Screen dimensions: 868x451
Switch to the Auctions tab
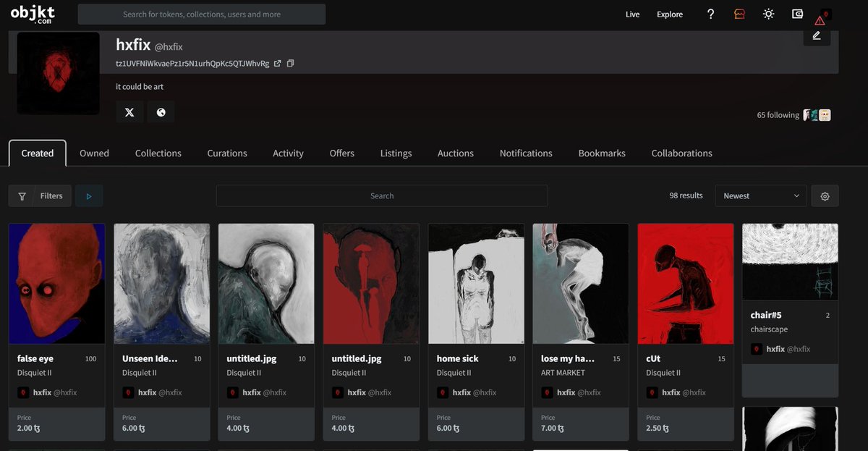click(x=455, y=153)
